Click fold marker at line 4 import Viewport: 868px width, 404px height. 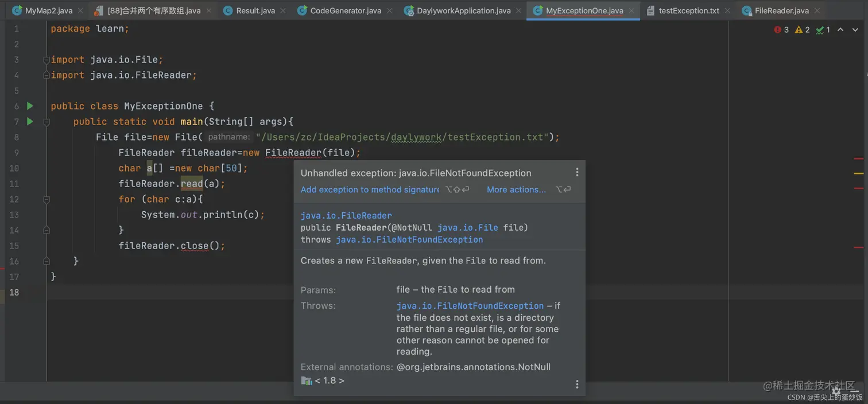(46, 75)
